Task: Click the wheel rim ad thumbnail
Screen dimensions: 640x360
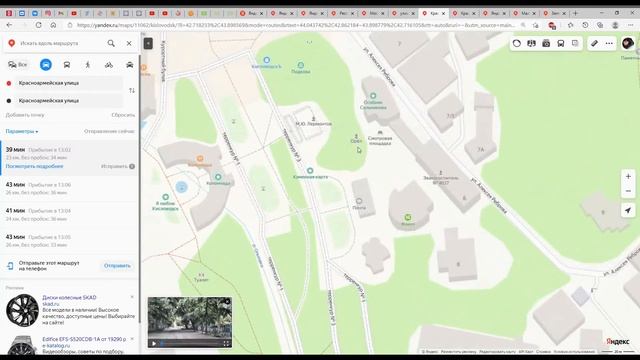Action: (22, 310)
